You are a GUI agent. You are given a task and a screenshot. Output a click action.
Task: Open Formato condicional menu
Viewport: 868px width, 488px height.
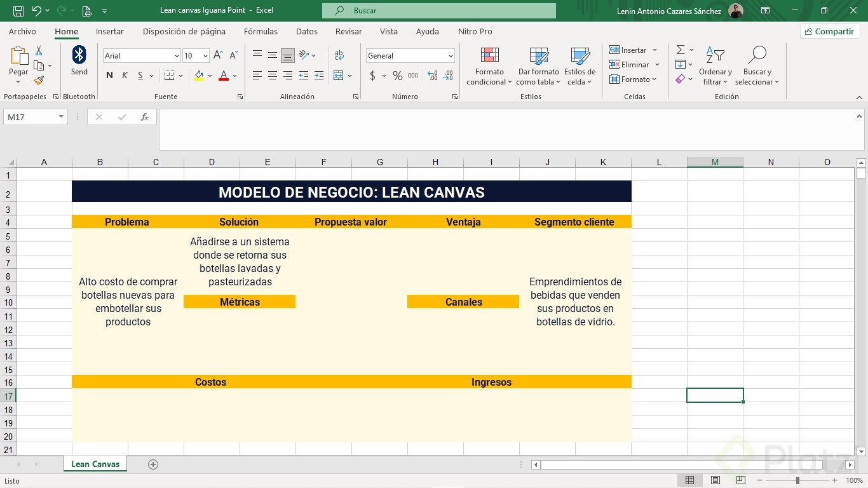(489, 66)
